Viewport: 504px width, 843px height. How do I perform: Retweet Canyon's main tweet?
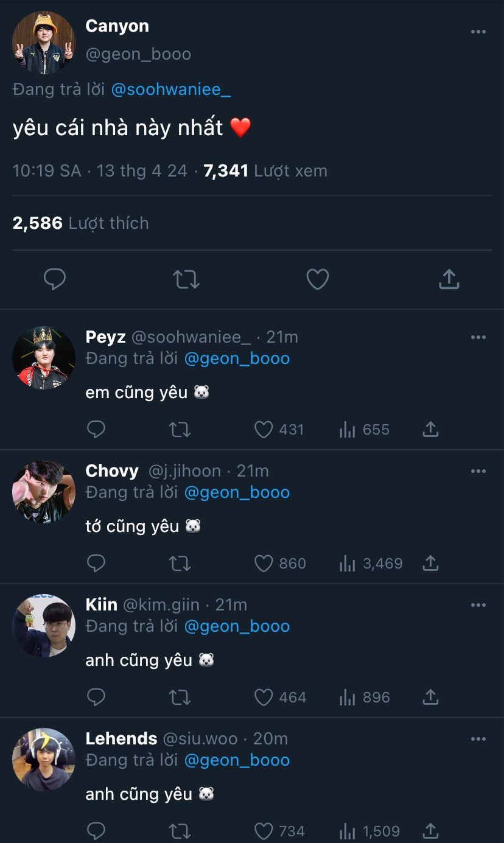pos(186,279)
